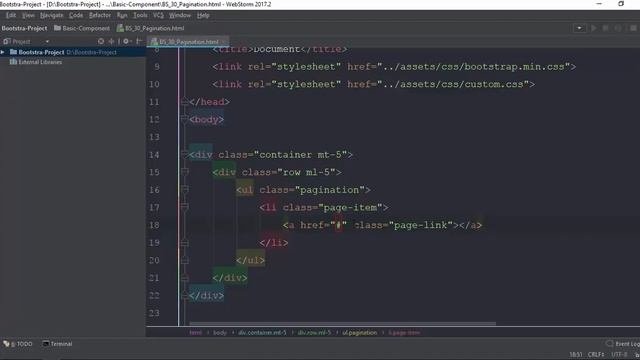Click line number 13 in gutter

coord(154,137)
